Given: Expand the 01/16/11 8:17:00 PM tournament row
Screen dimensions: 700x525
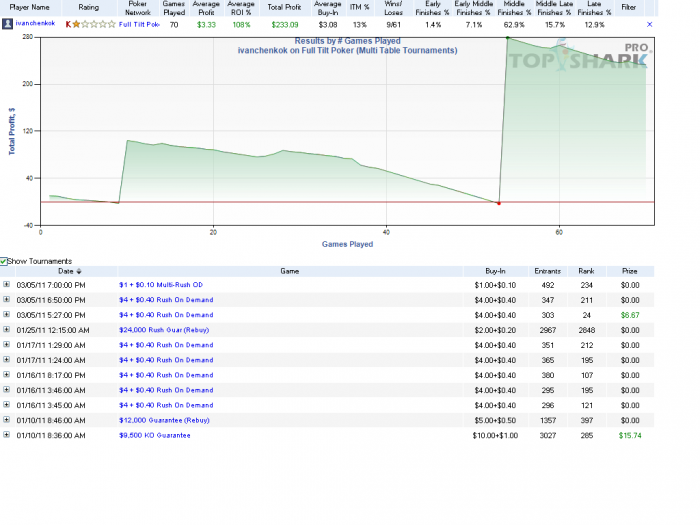Looking at the screenshot, I should (x=6, y=375).
